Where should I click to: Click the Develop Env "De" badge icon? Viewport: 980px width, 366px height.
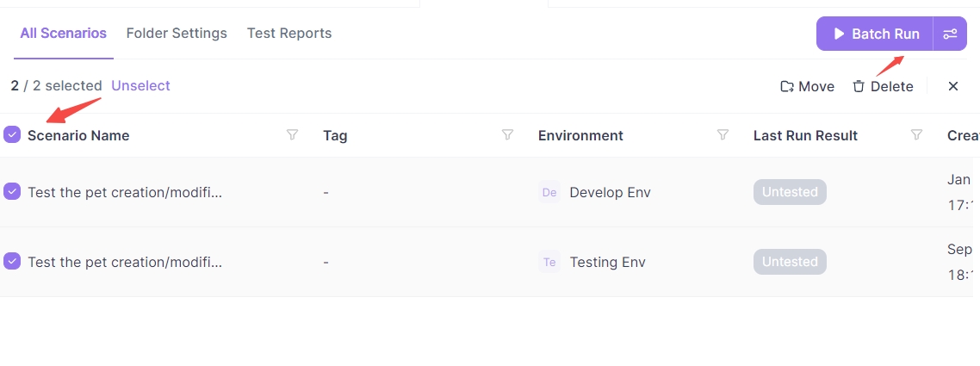click(549, 192)
